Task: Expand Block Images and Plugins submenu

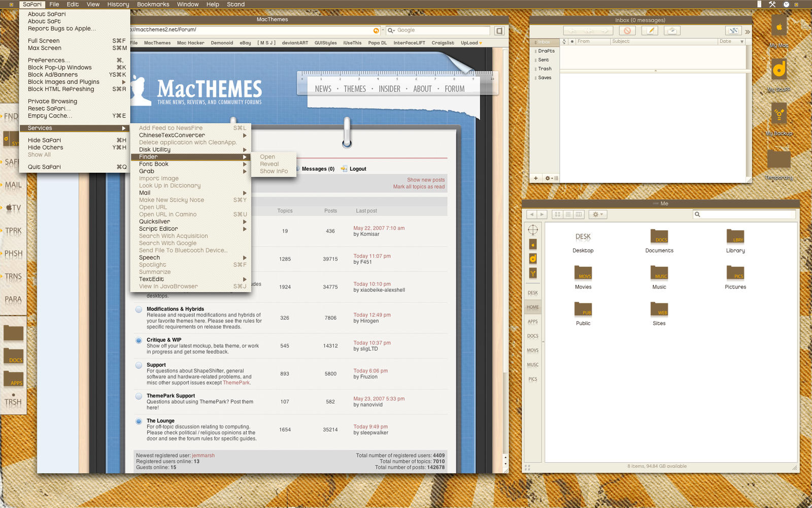Action: 75,82
